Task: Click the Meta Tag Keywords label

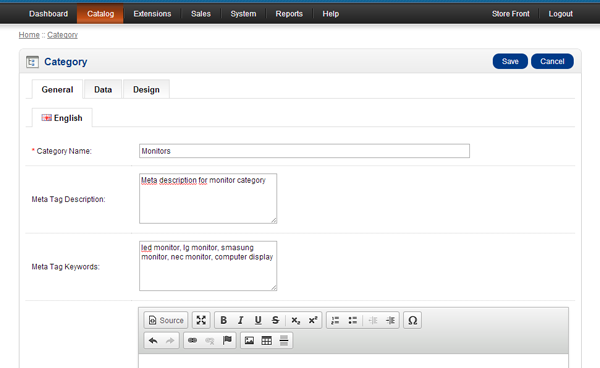Action: [65, 267]
